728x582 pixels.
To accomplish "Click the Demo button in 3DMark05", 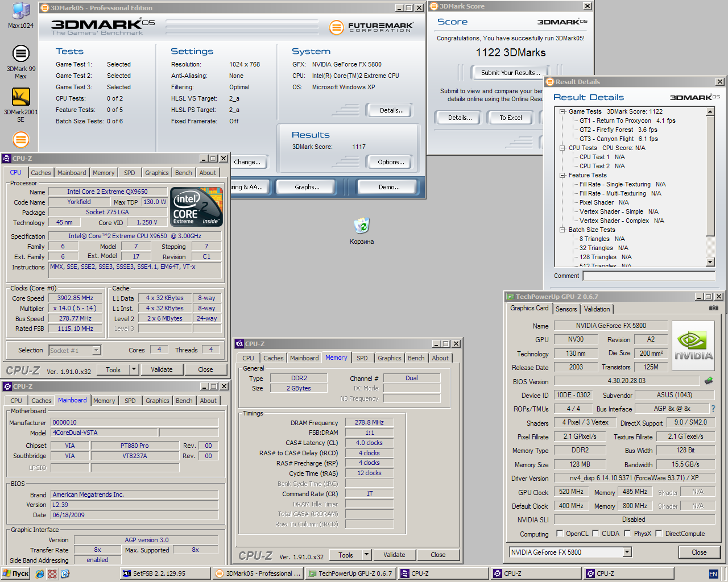I will click(388, 187).
